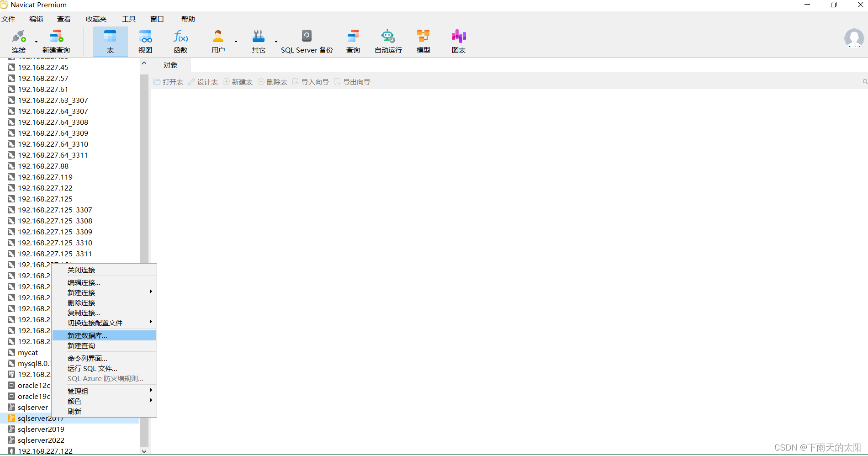Click the search magnifier icon in object toolbar
This screenshot has height=456, width=868.
coord(865,82)
